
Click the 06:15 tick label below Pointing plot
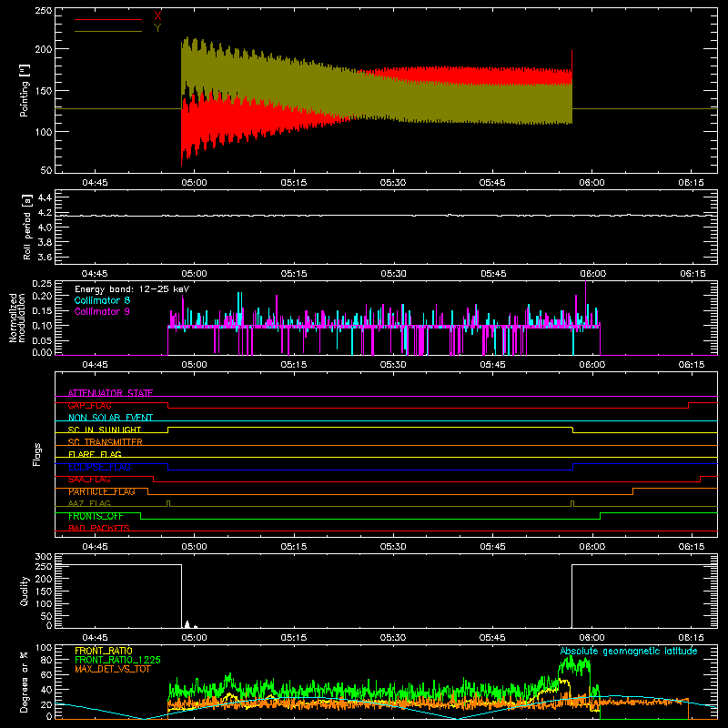click(x=691, y=183)
